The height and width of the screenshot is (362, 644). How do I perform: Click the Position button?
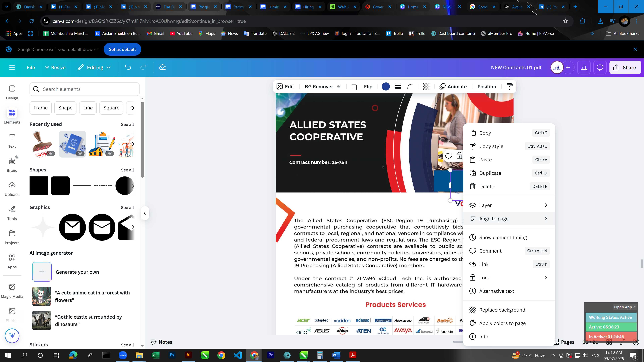(x=487, y=87)
